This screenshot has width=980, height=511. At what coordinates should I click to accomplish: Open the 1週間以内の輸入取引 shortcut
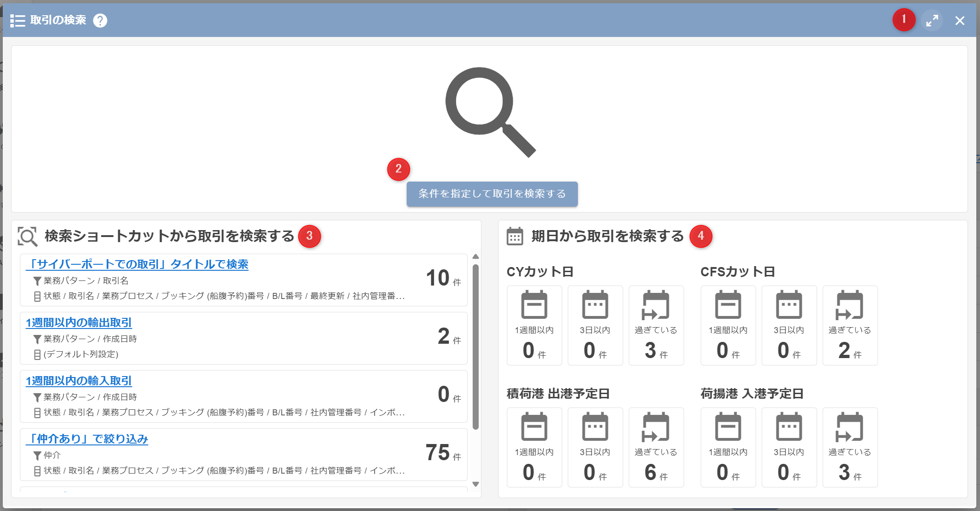79,381
